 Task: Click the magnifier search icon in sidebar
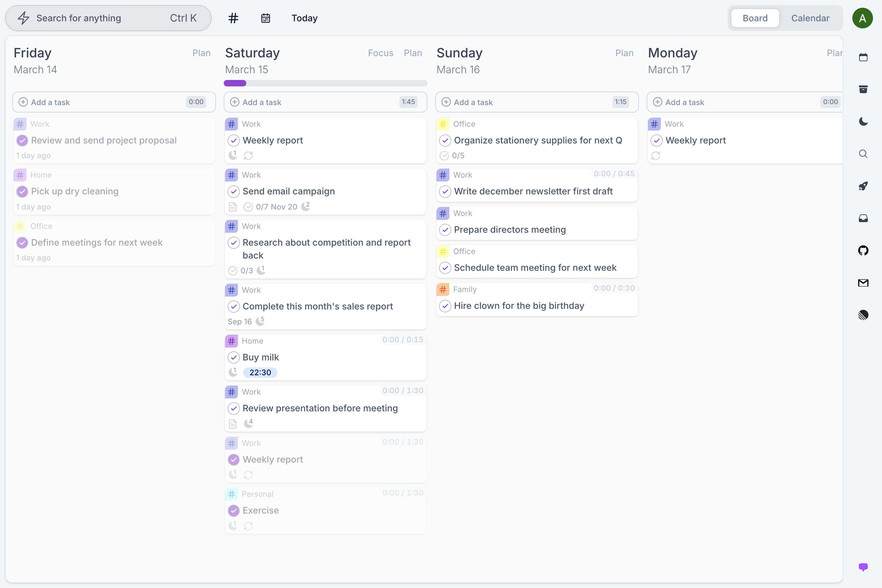863,154
